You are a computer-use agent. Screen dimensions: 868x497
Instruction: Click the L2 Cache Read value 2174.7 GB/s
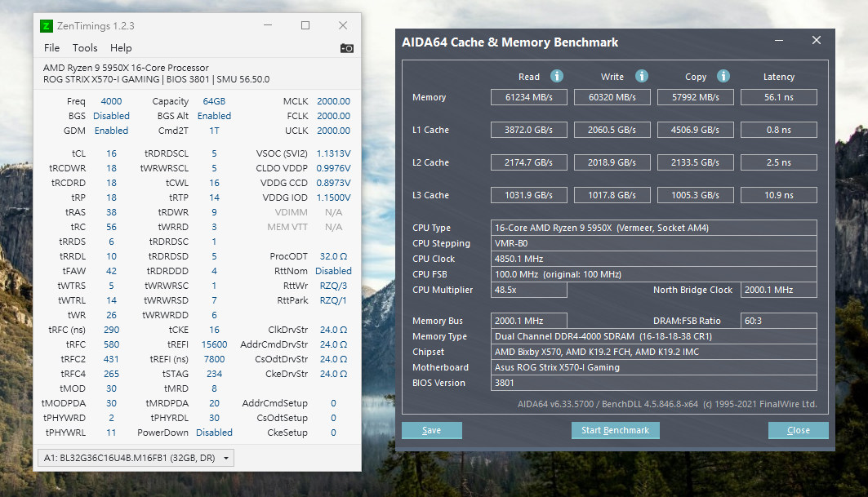point(528,162)
